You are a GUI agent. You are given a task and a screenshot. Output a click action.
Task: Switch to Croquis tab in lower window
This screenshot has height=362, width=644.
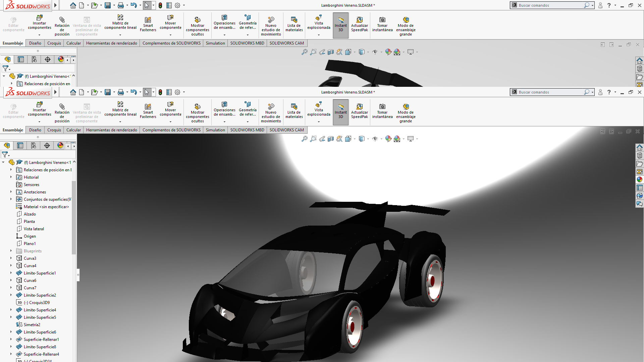pos(54,130)
